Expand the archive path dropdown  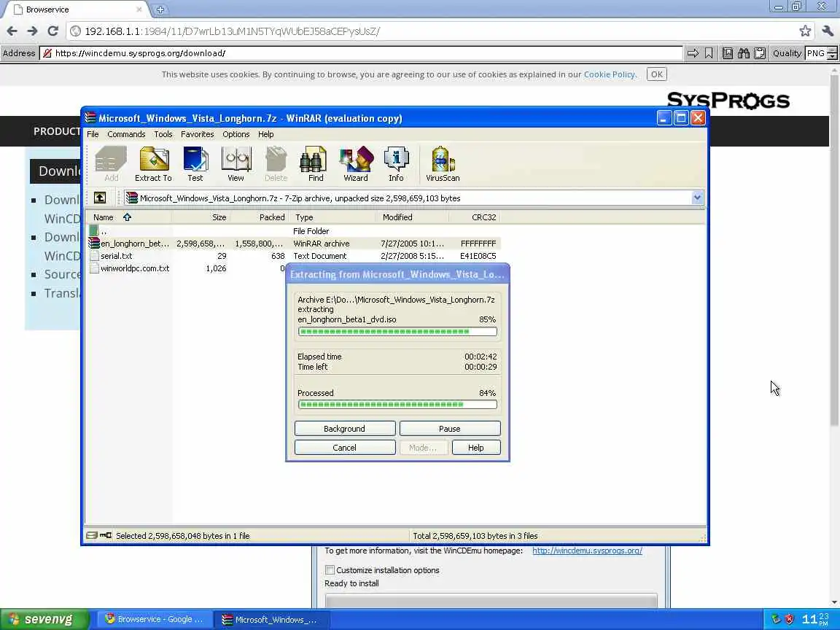click(x=697, y=198)
